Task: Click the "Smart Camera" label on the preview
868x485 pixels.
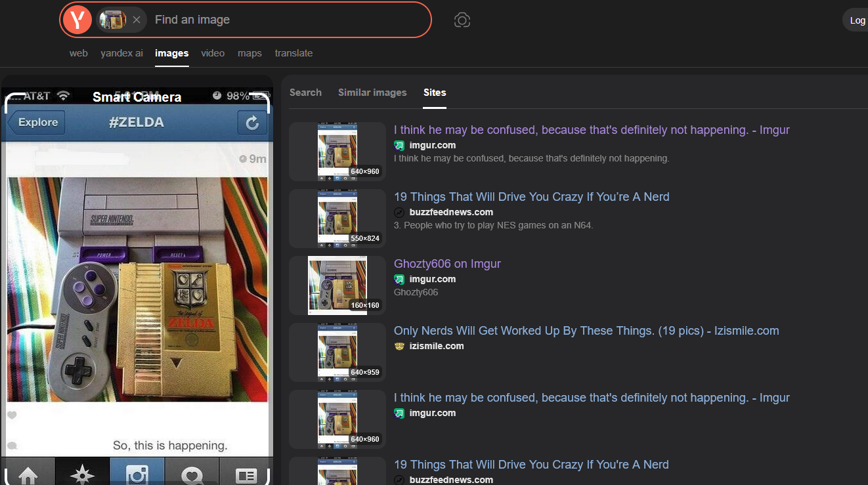Action: [x=137, y=97]
